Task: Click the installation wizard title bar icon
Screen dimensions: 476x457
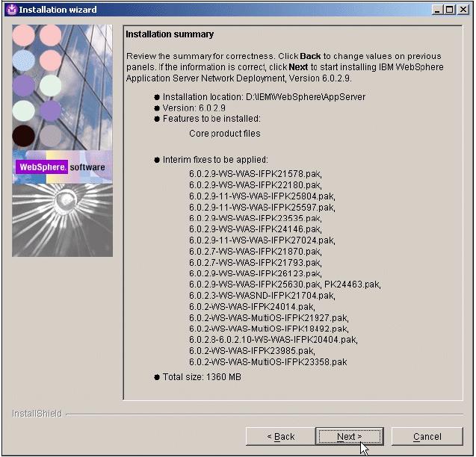Action: [x=12, y=10]
